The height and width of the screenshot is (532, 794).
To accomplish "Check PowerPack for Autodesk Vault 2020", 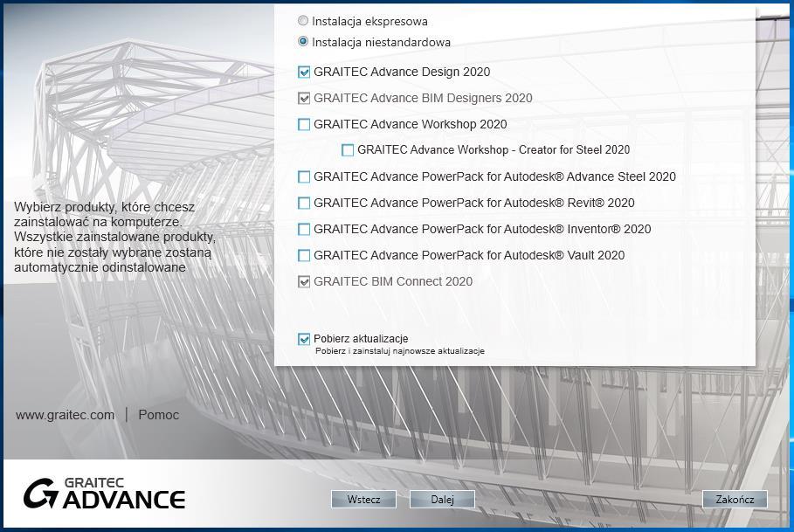I will 304,256.
